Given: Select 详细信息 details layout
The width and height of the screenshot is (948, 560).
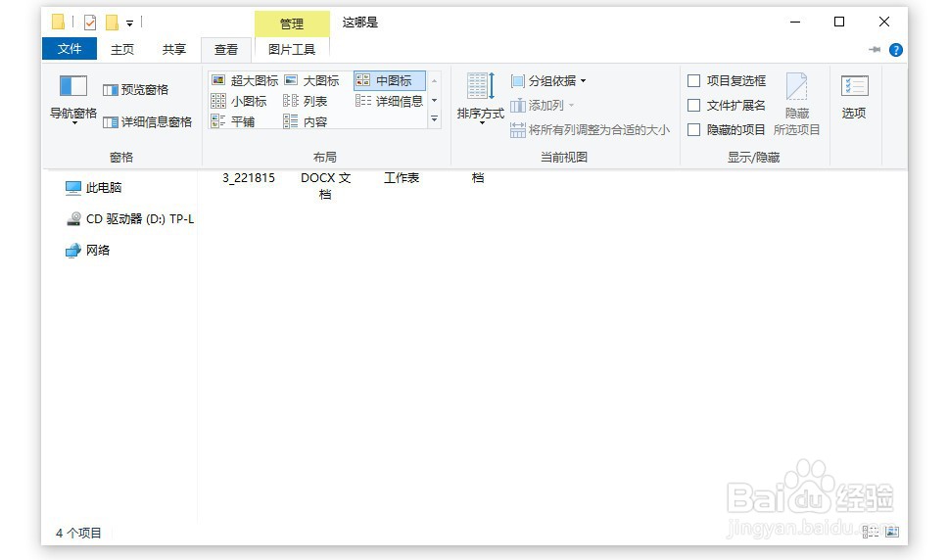Looking at the screenshot, I should [390, 101].
